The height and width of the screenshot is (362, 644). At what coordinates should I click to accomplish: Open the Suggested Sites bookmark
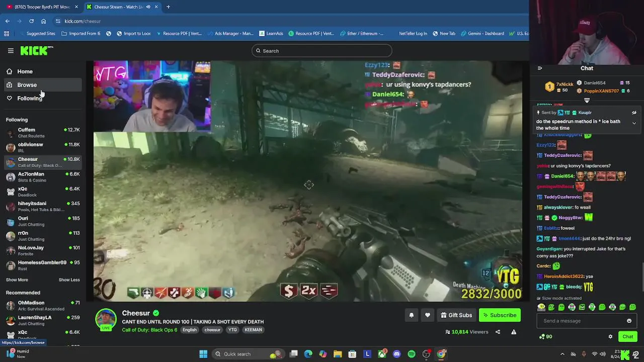[x=37, y=34]
